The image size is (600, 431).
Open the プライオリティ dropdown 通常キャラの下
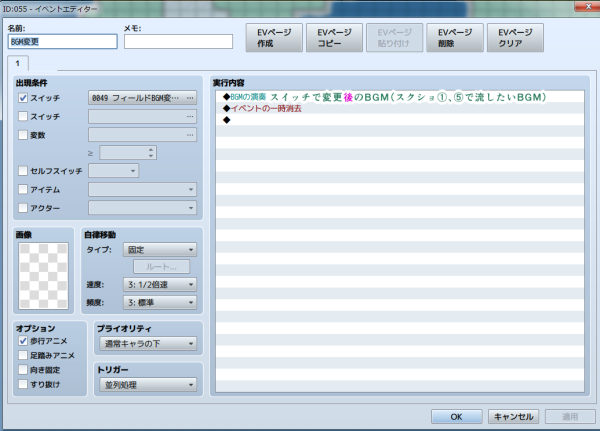pyautogui.click(x=148, y=344)
